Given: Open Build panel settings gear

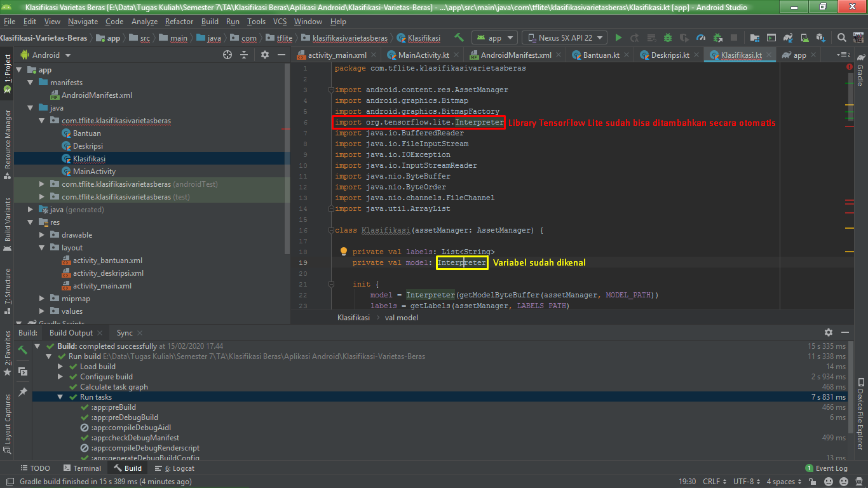Looking at the screenshot, I should pyautogui.click(x=828, y=332).
